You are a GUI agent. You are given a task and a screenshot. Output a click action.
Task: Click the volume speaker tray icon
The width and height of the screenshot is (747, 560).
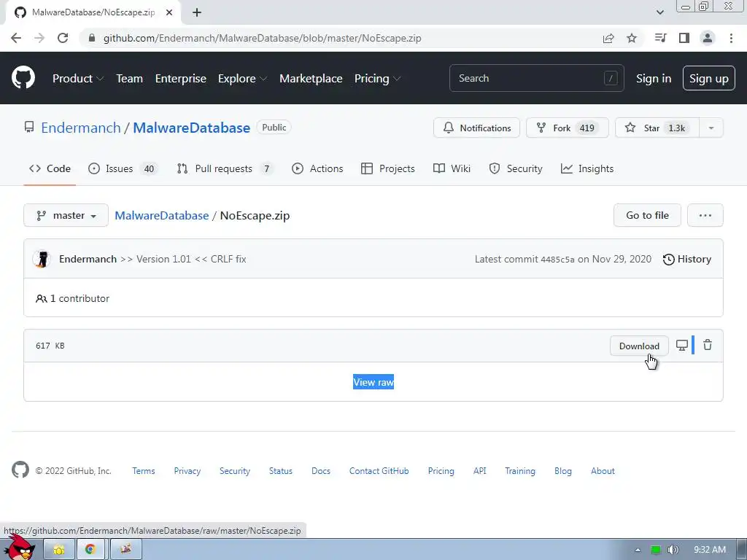tap(673, 550)
